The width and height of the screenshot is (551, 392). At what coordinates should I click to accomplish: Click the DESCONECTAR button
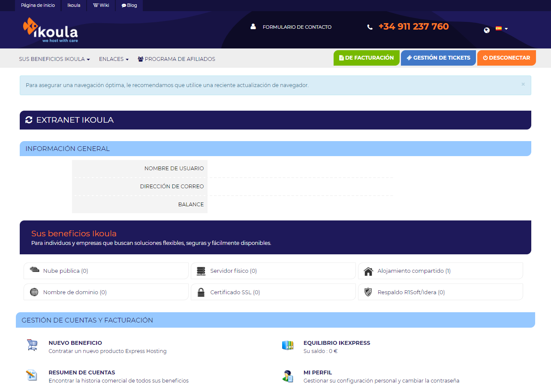point(506,57)
